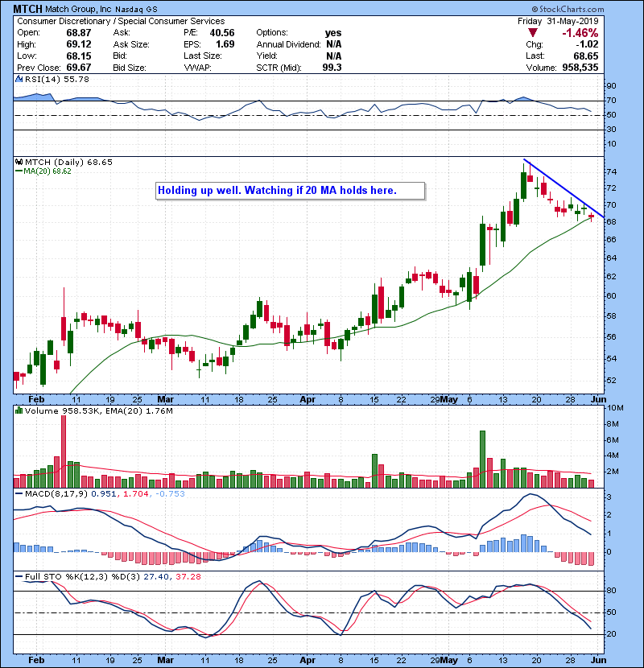Screen dimensions: 644x668
Task: Click the 'RSI(14) 55.78' indicator label
Action: click(x=57, y=79)
